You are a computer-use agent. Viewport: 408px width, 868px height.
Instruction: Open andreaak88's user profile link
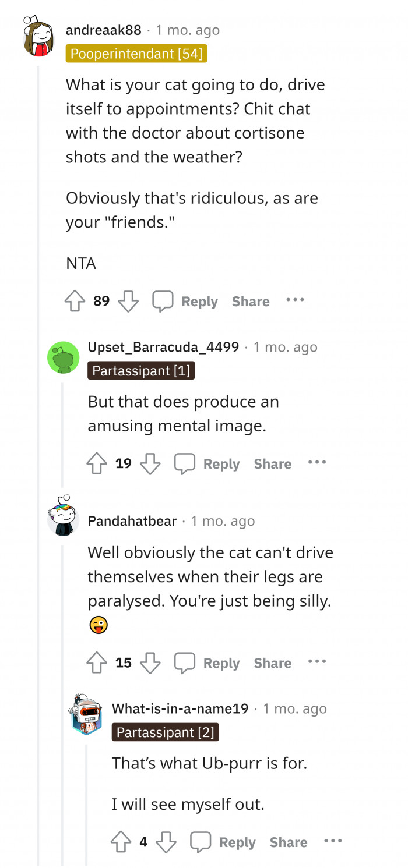pos(104,30)
